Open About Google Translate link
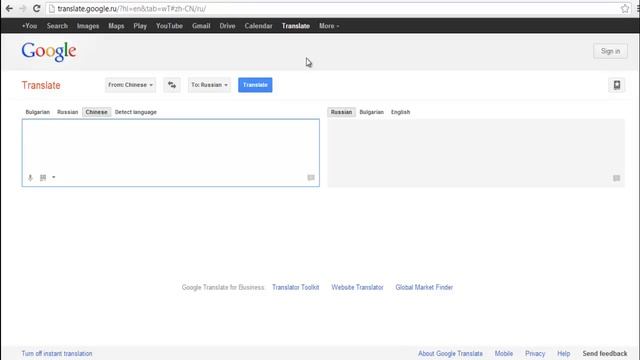This screenshot has width=640, height=360. tap(450, 353)
